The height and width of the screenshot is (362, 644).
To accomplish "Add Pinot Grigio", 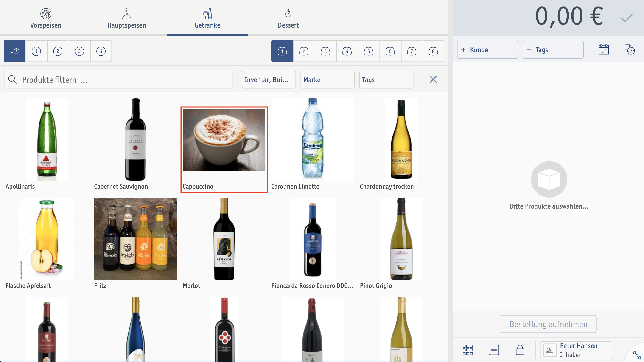I will point(401,243).
